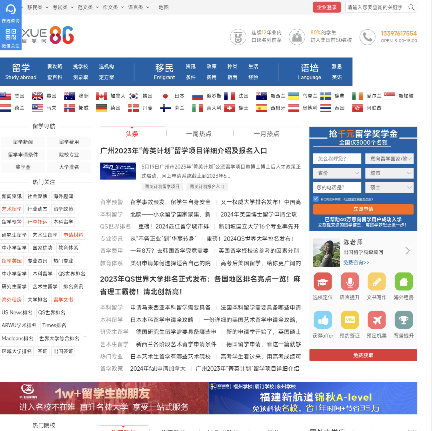This screenshot has width=432, height=431.
Task: Open the intended study country dropdown
Action: pyautogui.click(x=389, y=159)
